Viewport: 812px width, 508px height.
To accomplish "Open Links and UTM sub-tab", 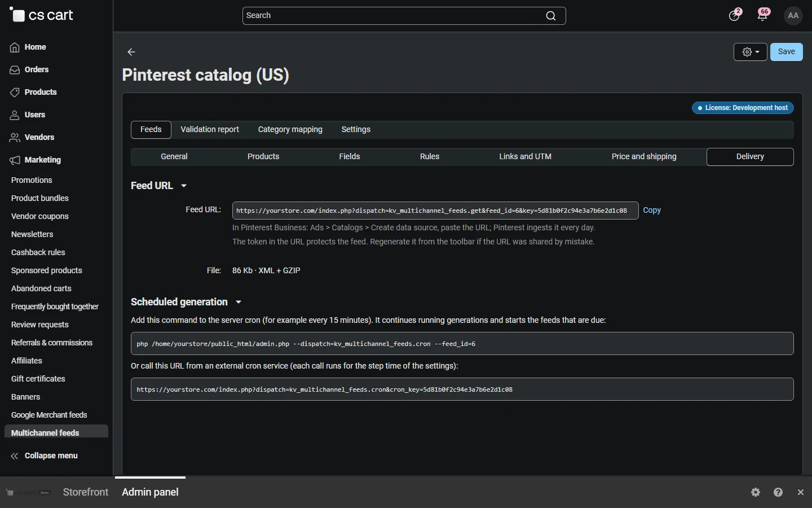I will 526,156.
